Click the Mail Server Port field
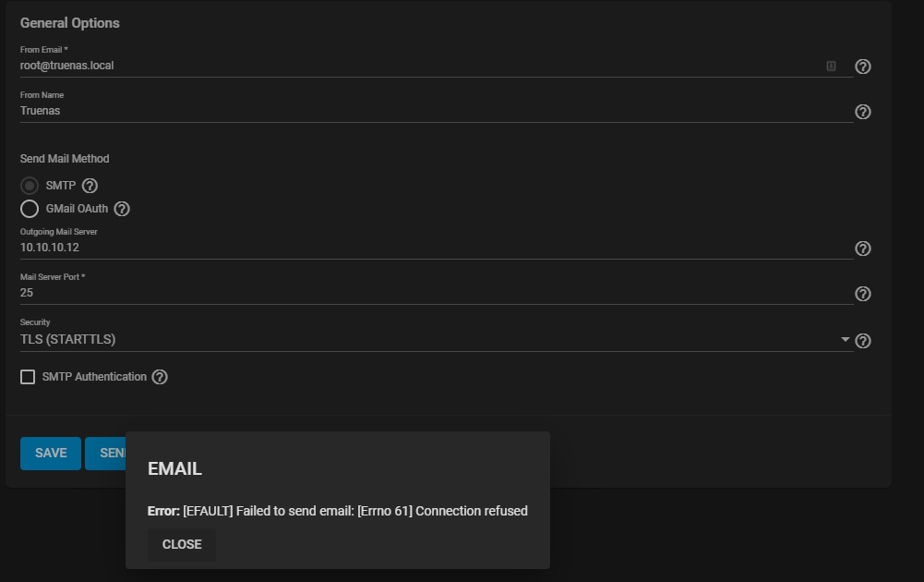 [415, 293]
